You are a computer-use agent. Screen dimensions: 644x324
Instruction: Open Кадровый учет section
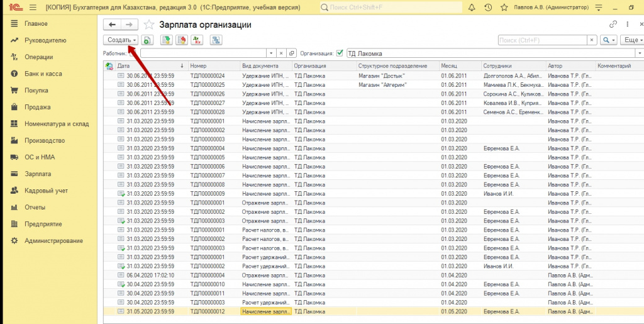(x=46, y=191)
